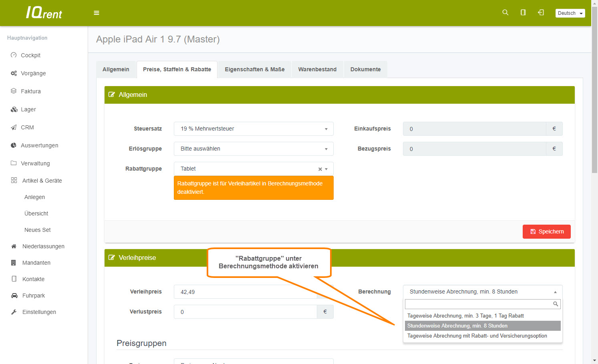This screenshot has width=598, height=364.
Task: Open the Deutsch language dropdown
Action: coord(570,13)
